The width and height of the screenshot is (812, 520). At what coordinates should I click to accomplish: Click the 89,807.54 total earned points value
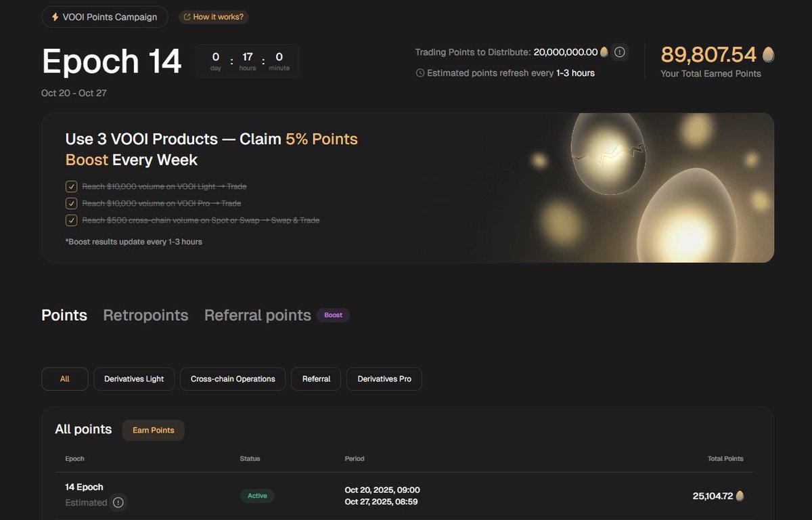pyautogui.click(x=708, y=54)
